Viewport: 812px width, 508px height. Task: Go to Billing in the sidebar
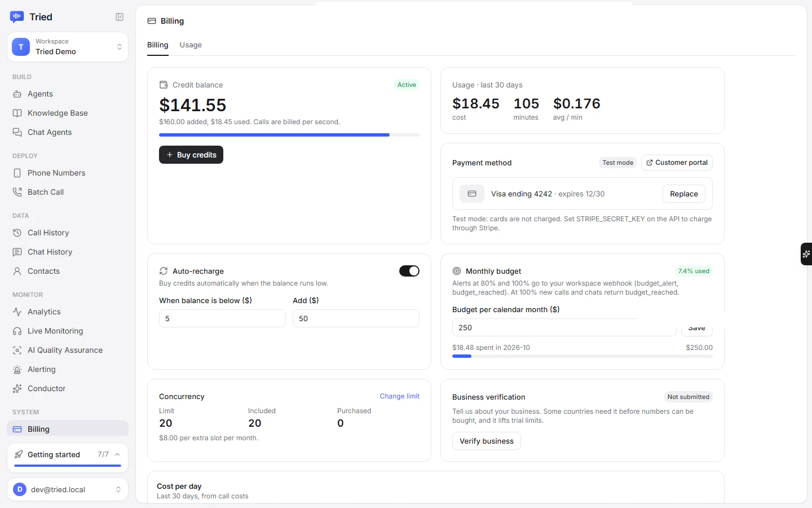point(68,430)
